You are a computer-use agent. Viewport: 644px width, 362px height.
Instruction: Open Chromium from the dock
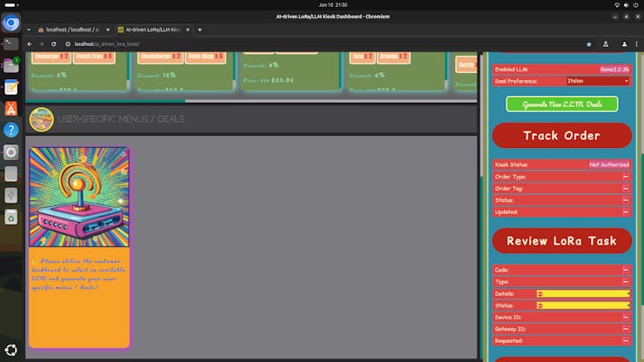[11, 23]
